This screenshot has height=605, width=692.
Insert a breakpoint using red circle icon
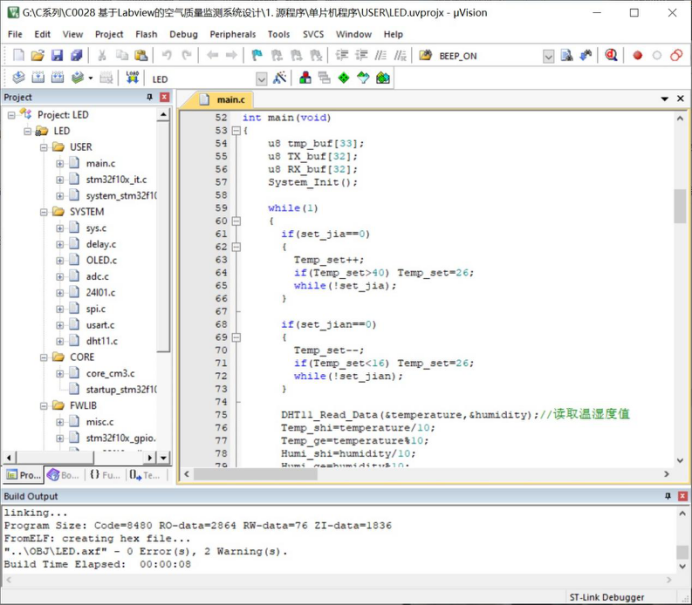point(637,55)
